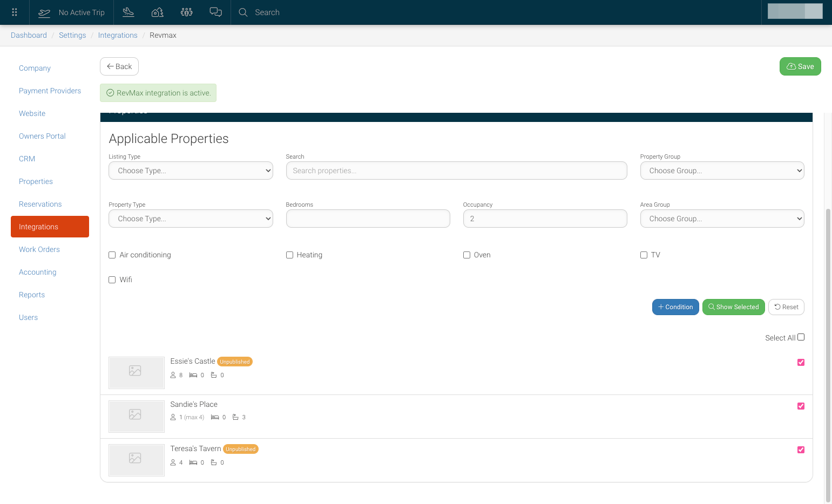Open Reservations settings

click(x=40, y=204)
